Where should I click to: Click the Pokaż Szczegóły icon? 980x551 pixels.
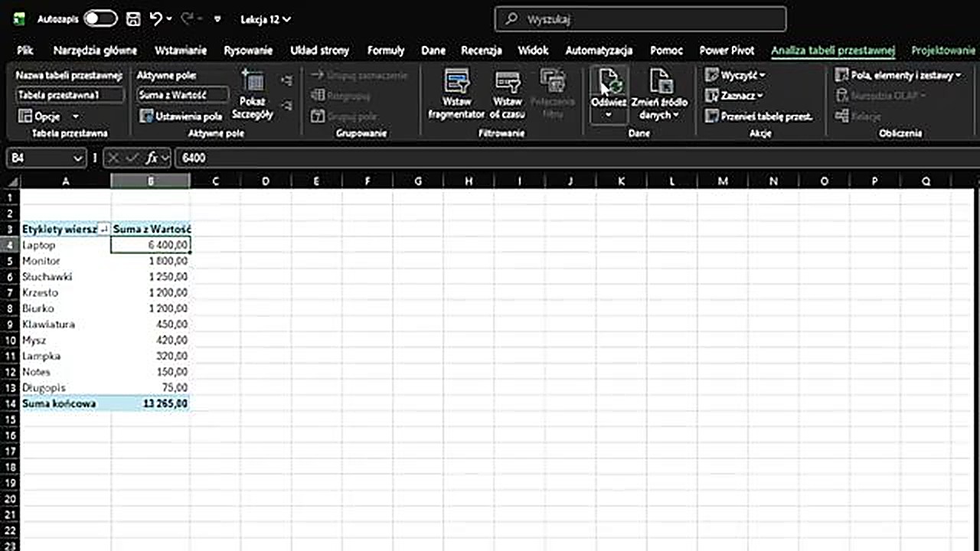(252, 81)
